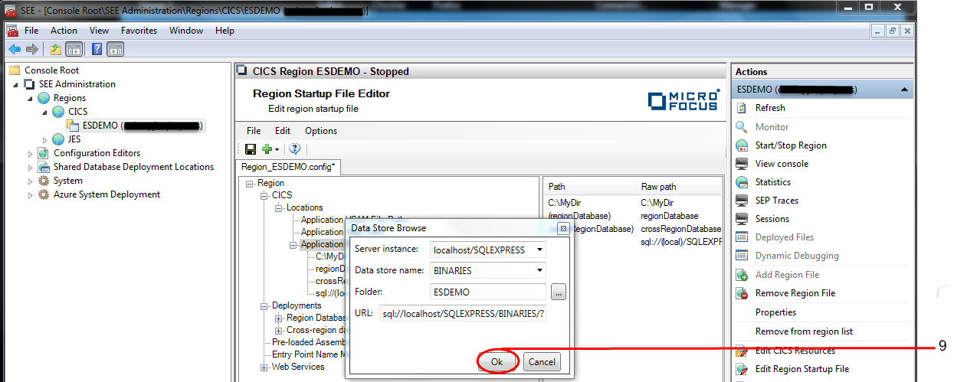The width and height of the screenshot is (980, 382).
Task: Click the blue Help icon in the MMC toolbar
Action: click(x=97, y=49)
